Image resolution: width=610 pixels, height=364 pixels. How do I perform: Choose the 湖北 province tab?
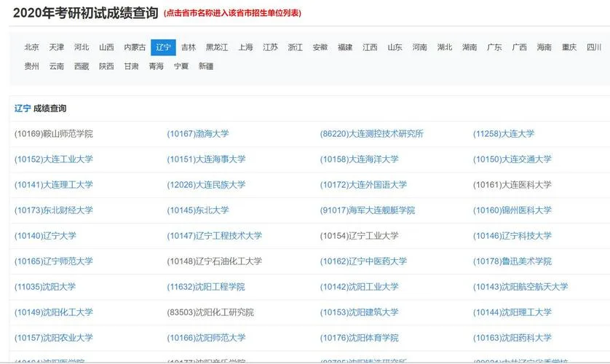click(x=445, y=47)
